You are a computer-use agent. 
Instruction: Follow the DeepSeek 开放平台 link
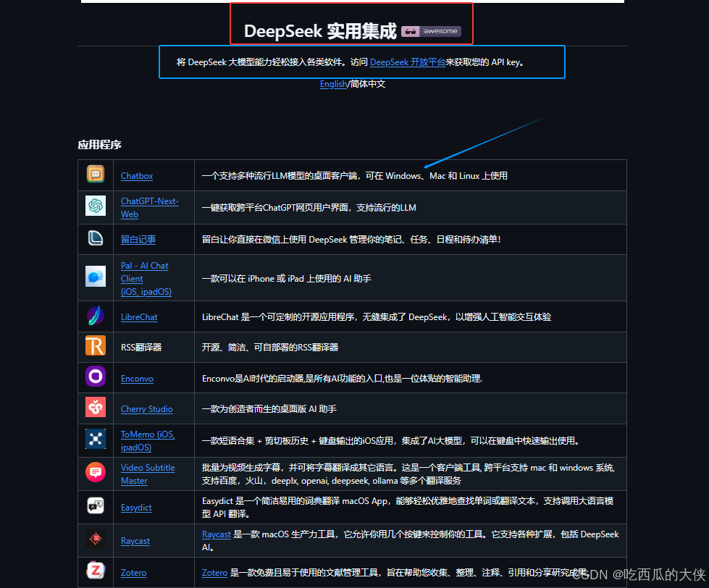(408, 62)
